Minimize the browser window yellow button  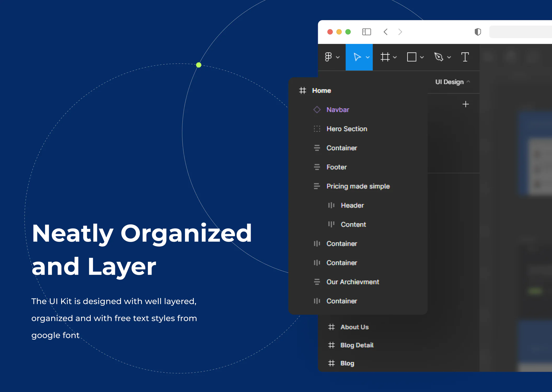[339, 32]
